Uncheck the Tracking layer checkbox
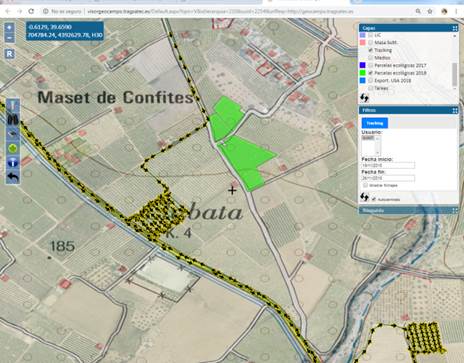 pos(370,50)
